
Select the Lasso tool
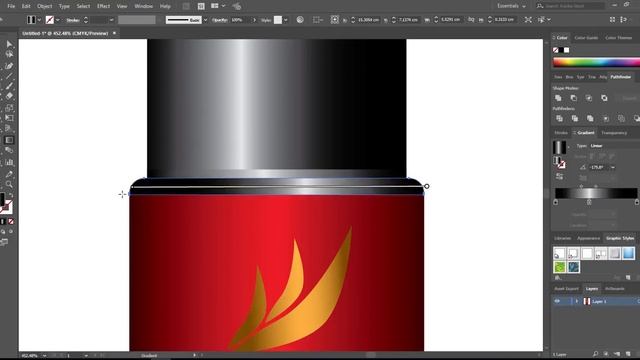tap(9, 54)
